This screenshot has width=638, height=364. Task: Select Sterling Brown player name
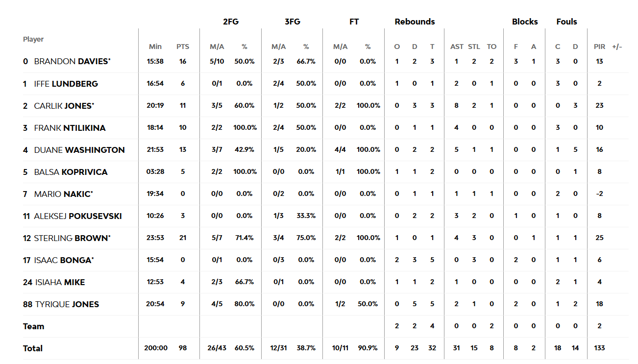pyautogui.click(x=72, y=238)
